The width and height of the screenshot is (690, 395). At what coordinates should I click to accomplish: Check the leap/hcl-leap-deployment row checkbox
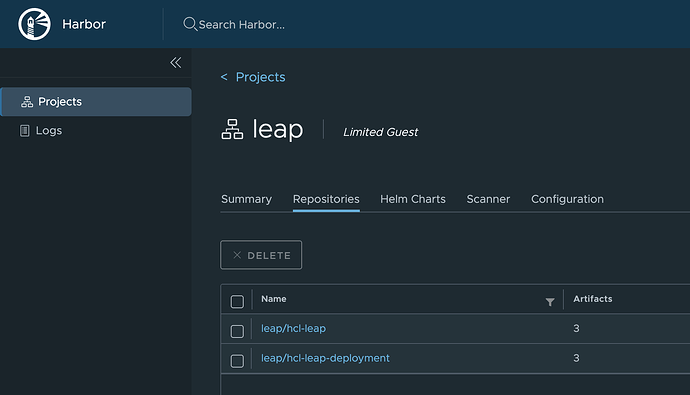pos(237,361)
